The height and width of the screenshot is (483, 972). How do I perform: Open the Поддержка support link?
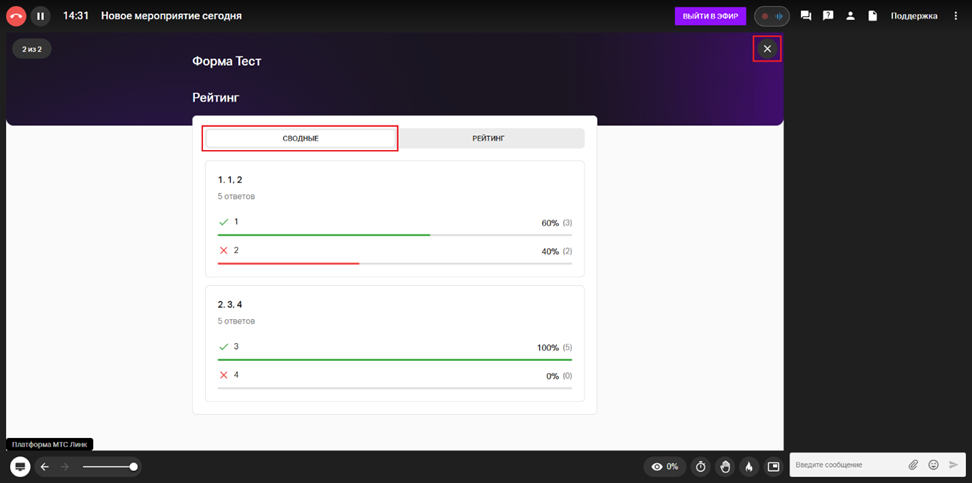[x=914, y=16]
